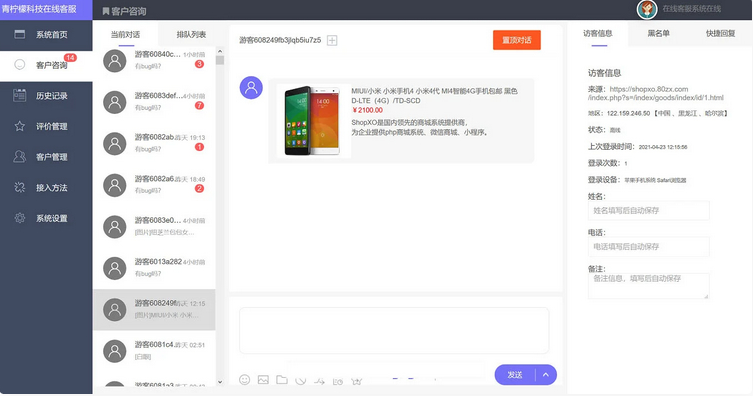Click the 发送 send button
Image resolution: width=753 pixels, height=396 pixels.
pos(515,375)
